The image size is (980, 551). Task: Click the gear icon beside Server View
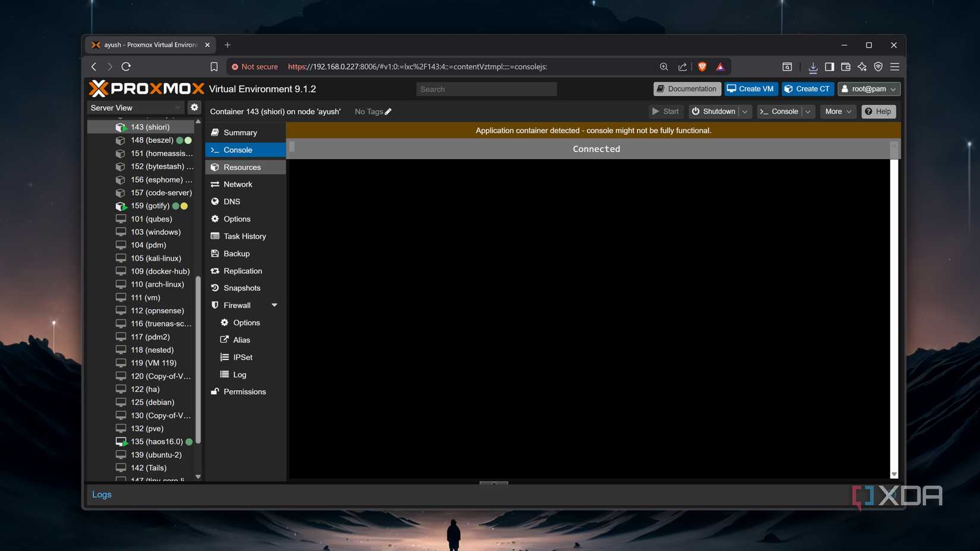click(194, 107)
